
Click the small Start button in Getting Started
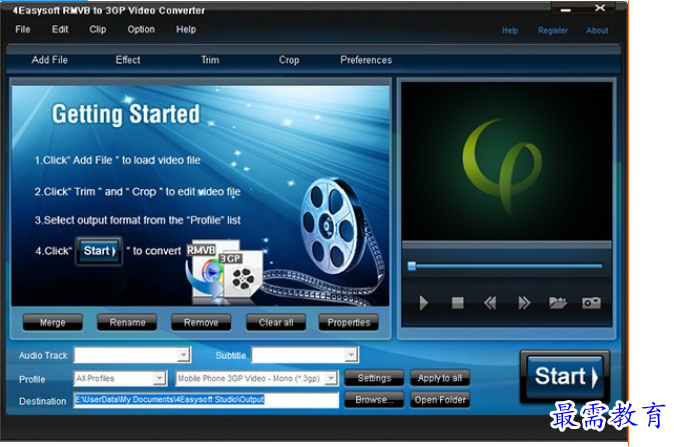[x=99, y=251]
